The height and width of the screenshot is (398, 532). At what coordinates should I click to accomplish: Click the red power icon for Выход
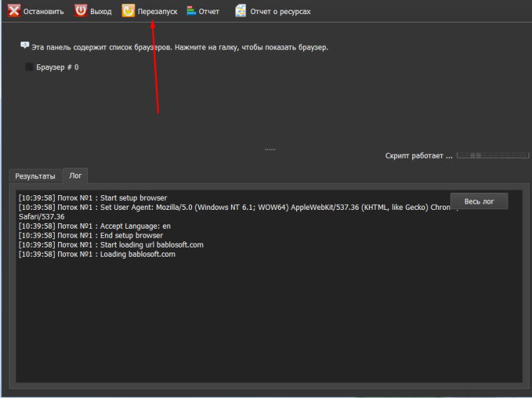81,10
